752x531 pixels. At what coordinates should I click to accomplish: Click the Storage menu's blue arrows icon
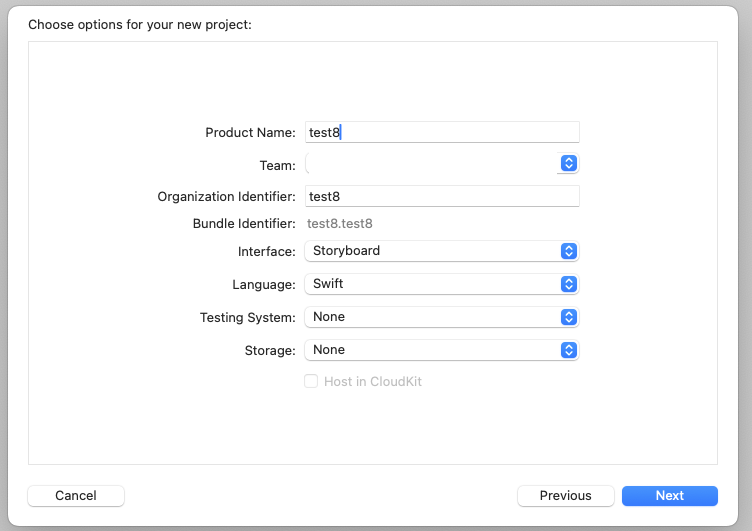[568, 350]
